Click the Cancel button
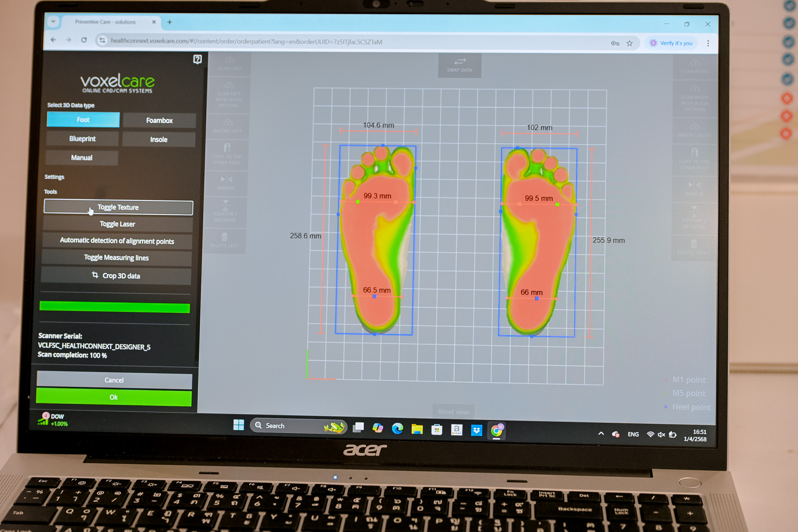This screenshot has height=532, width=798. 114,380
